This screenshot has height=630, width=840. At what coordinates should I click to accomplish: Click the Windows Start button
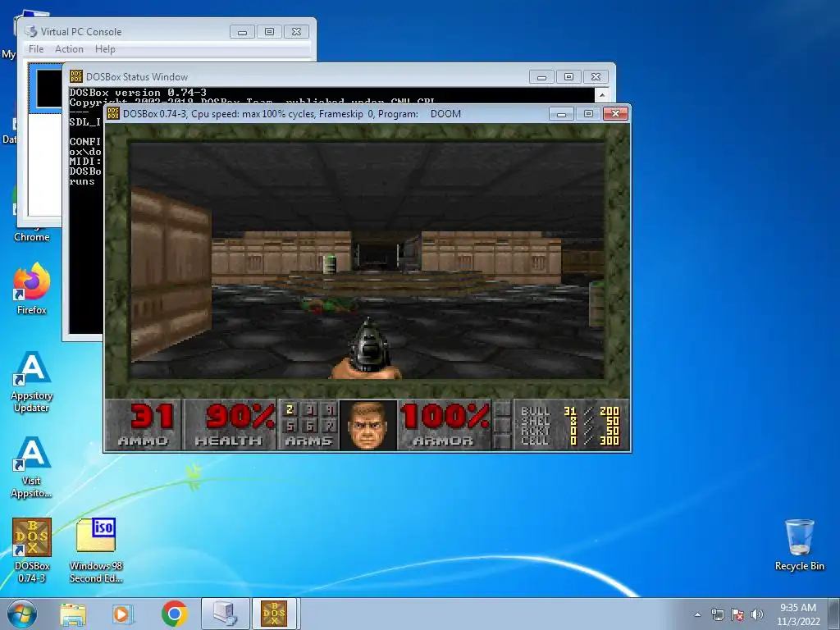[21, 614]
